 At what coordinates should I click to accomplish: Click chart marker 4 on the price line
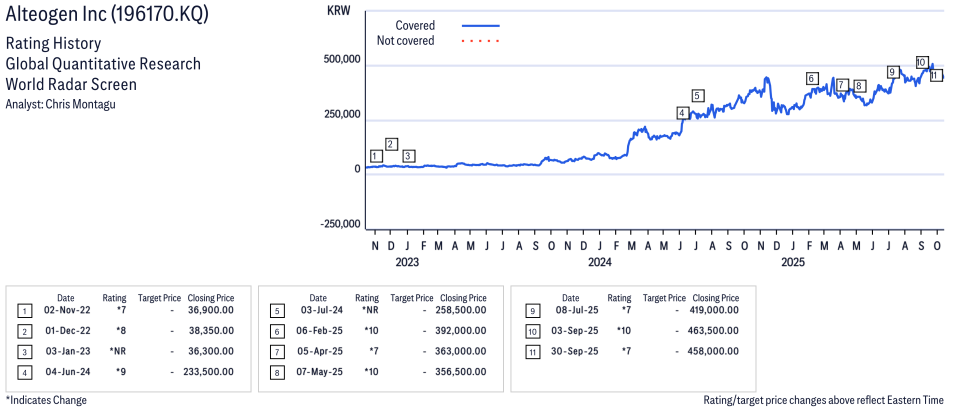[682, 113]
